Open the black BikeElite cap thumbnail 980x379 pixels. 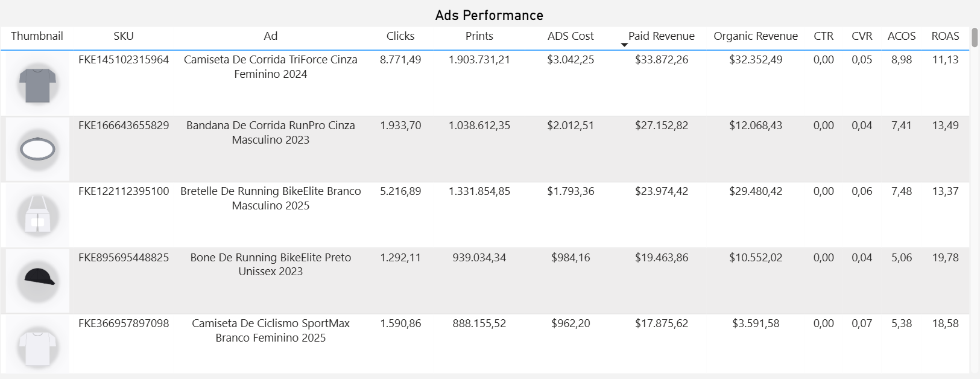tap(37, 280)
